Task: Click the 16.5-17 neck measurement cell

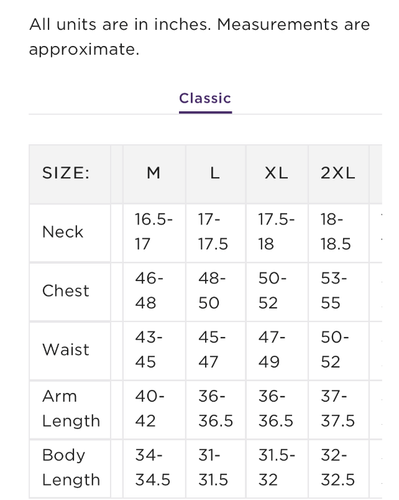Action: (x=154, y=233)
